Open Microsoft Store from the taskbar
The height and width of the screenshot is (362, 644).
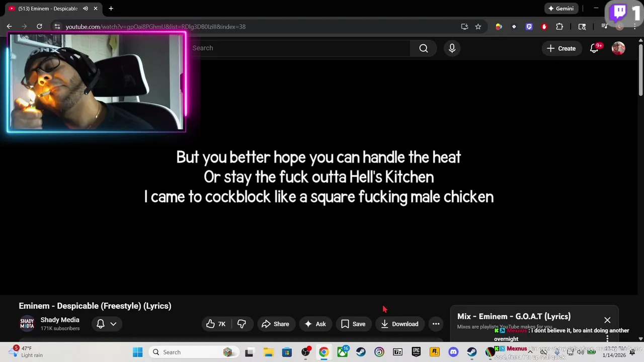click(287, 352)
